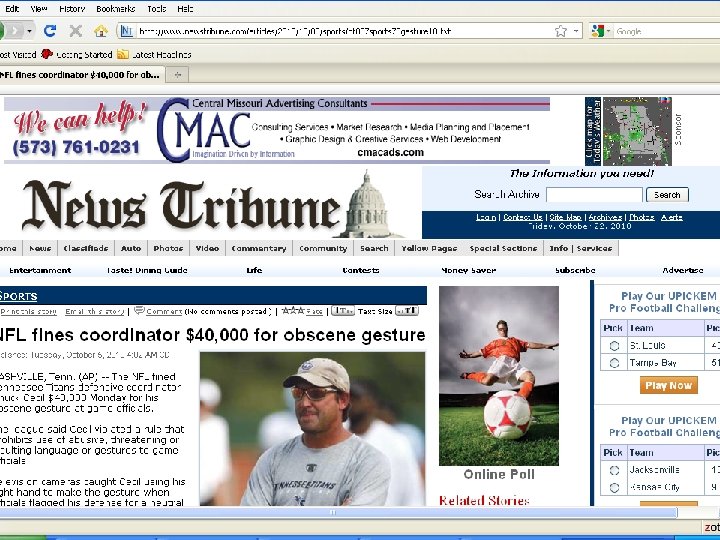Focus the Google search box

point(667,31)
